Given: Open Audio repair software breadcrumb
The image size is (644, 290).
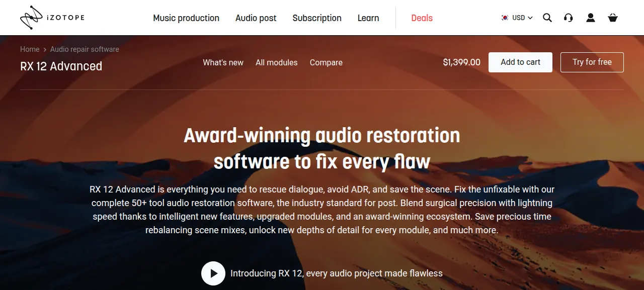Looking at the screenshot, I should coord(85,49).
